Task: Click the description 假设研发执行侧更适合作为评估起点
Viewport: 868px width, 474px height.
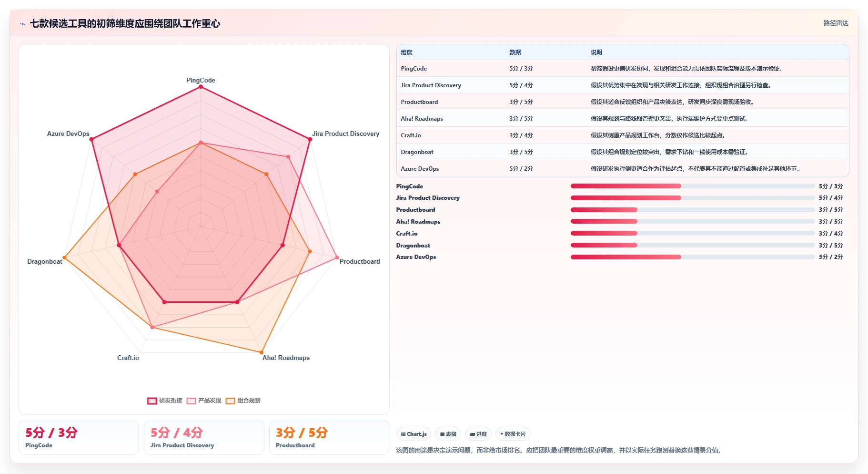Action: click(x=696, y=169)
